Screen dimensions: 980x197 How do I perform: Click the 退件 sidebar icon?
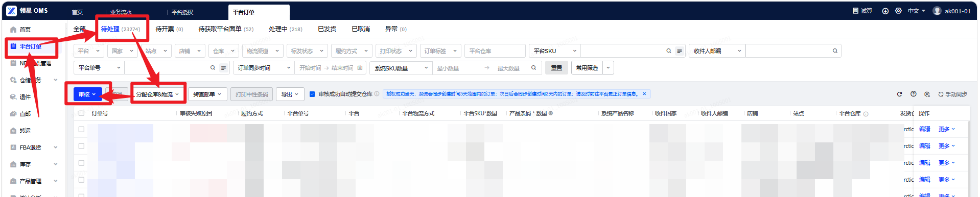click(13, 97)
